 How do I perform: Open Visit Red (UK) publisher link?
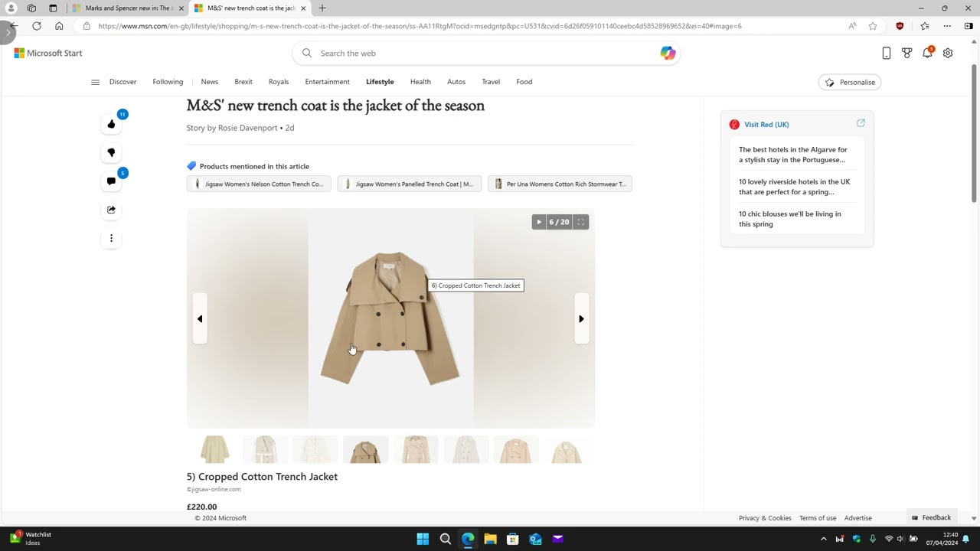(766, 124)
